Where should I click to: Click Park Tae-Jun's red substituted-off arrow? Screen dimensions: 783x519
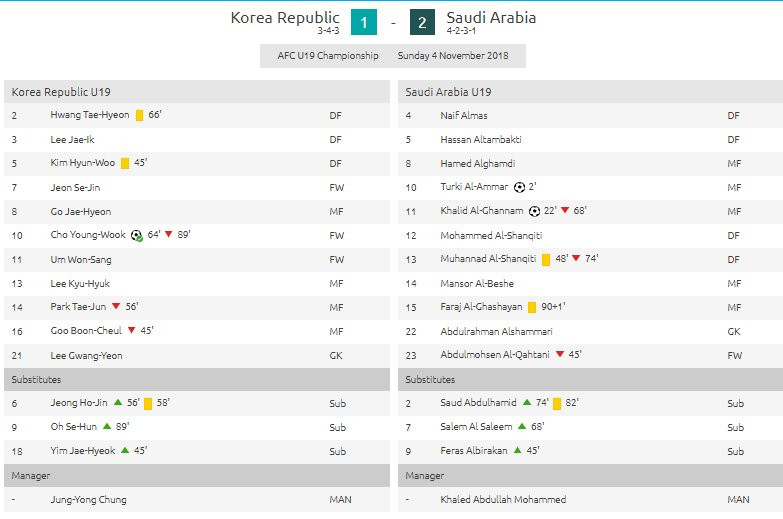[x=116, y=307]
